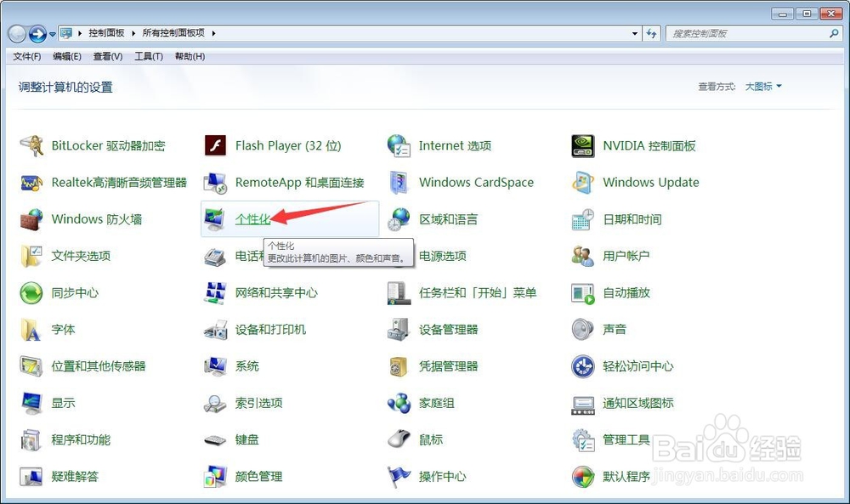Open the 用户帐户 people icon

(x=583, y=257)
